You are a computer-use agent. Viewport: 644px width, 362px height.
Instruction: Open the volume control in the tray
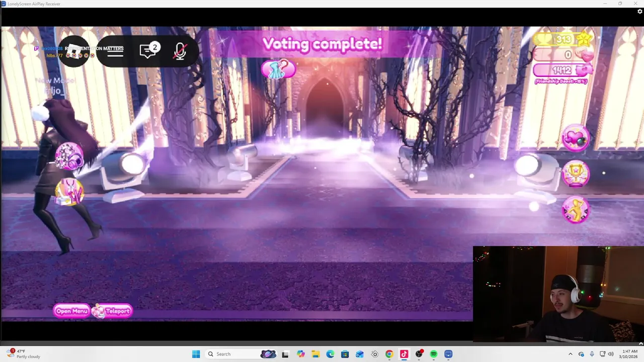[611, 354]
